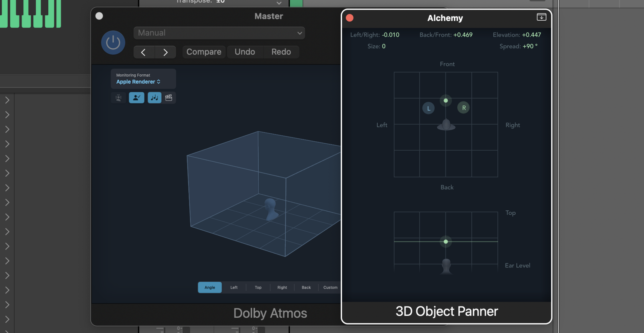Click the "Back" label under top-view grid
The width and height of the screenshot is (644, 333).
point(447,187)
